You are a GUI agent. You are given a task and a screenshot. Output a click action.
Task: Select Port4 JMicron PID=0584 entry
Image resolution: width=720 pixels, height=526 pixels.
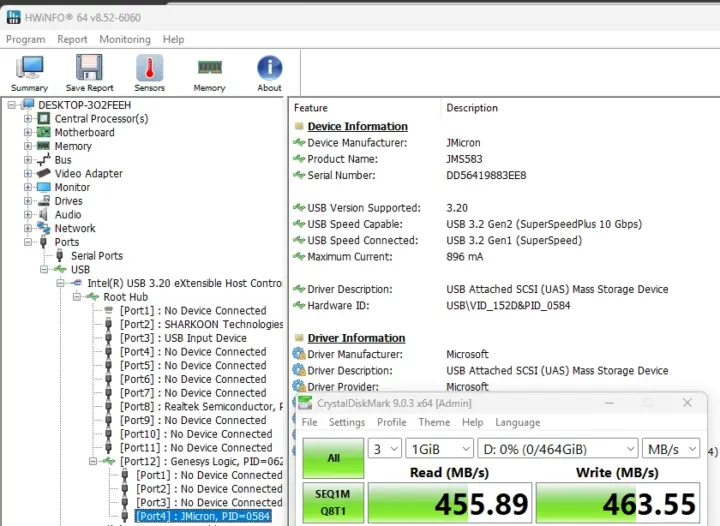pyautogui.click(x=203, y=516)
